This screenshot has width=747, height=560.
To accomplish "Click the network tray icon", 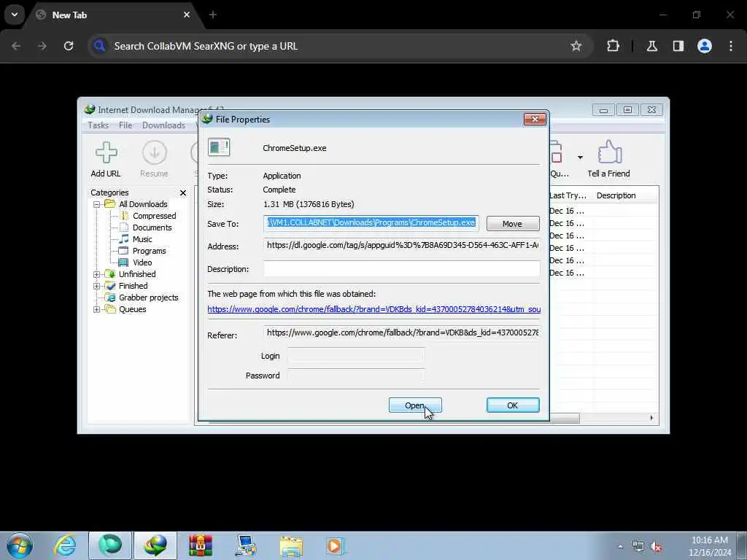I will click(x=638, y=547).
